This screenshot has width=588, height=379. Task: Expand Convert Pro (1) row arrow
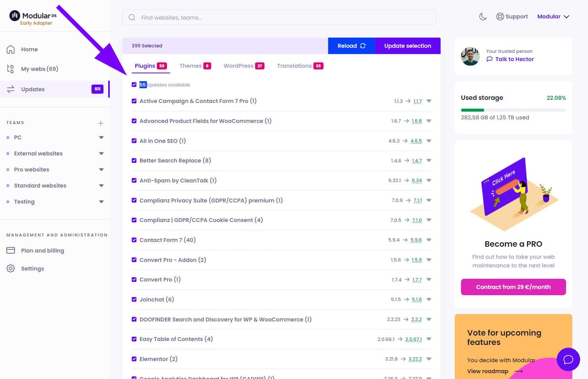429,280
